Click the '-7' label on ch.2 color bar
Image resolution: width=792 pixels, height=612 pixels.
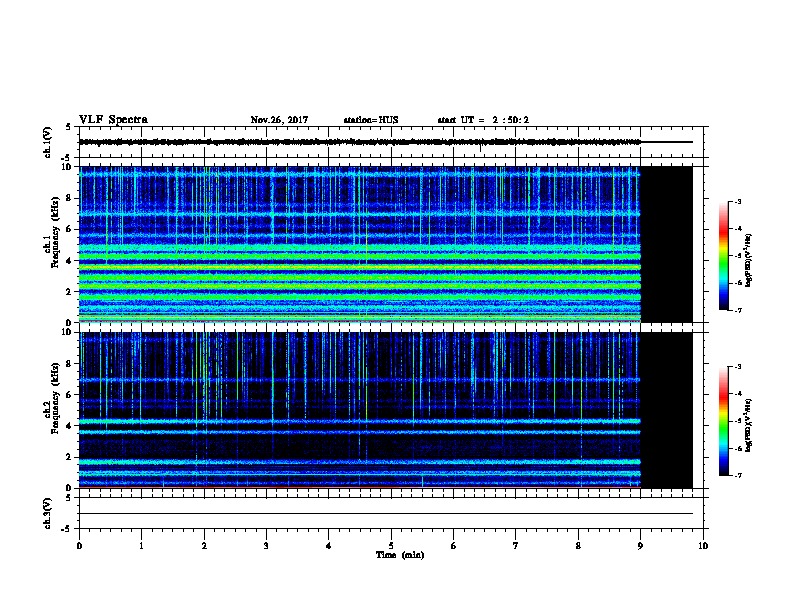pyautogui.click(x=737, y=476)
